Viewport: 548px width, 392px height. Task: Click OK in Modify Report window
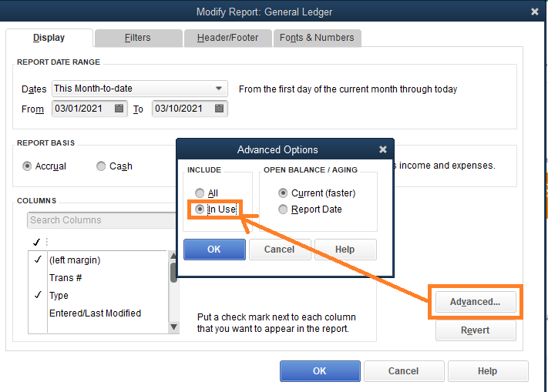click(320, 370)
